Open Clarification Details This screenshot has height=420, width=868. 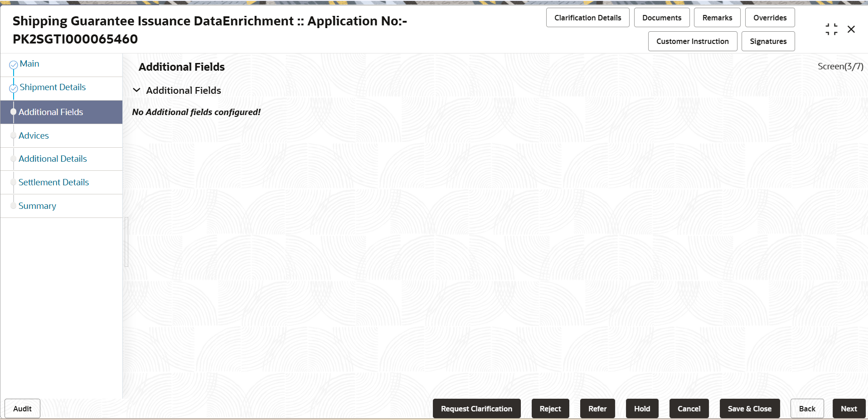[587, 18]
